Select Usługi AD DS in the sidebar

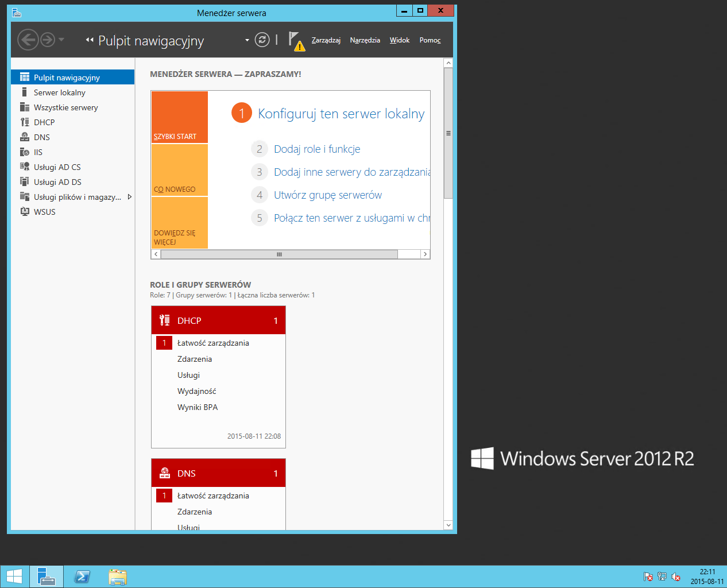click(x=57, y=182)
